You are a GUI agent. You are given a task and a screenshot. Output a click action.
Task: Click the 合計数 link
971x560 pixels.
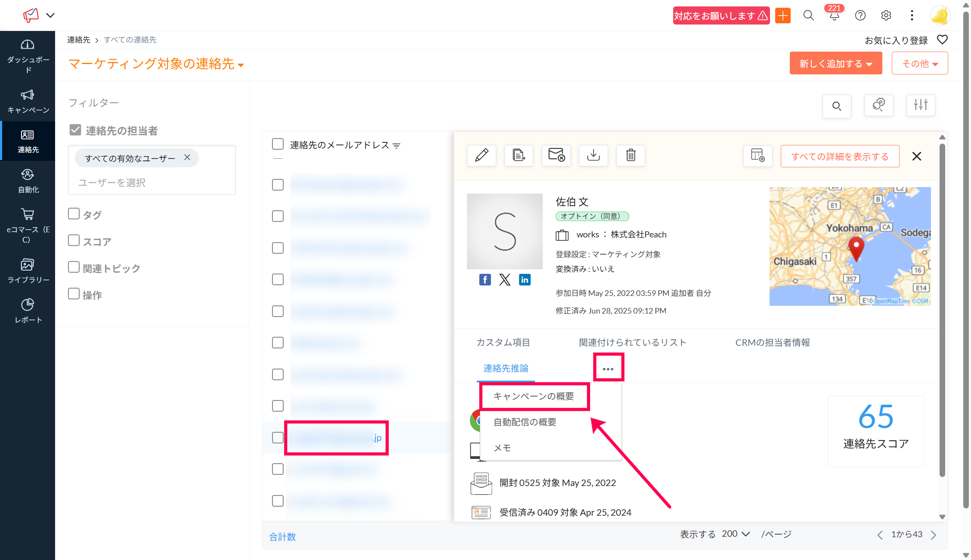(x=282, y=536)
